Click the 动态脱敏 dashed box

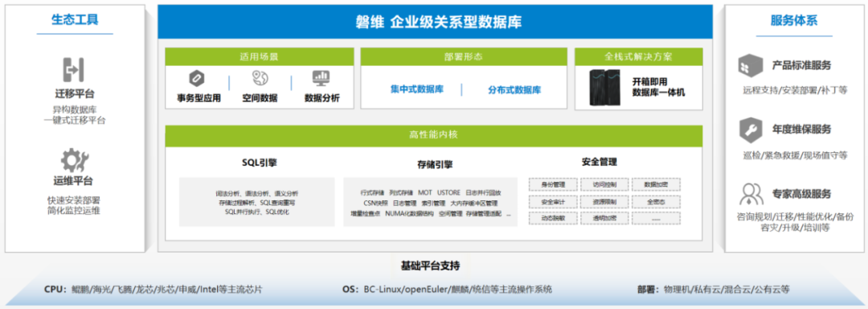(x=552, y=218)
